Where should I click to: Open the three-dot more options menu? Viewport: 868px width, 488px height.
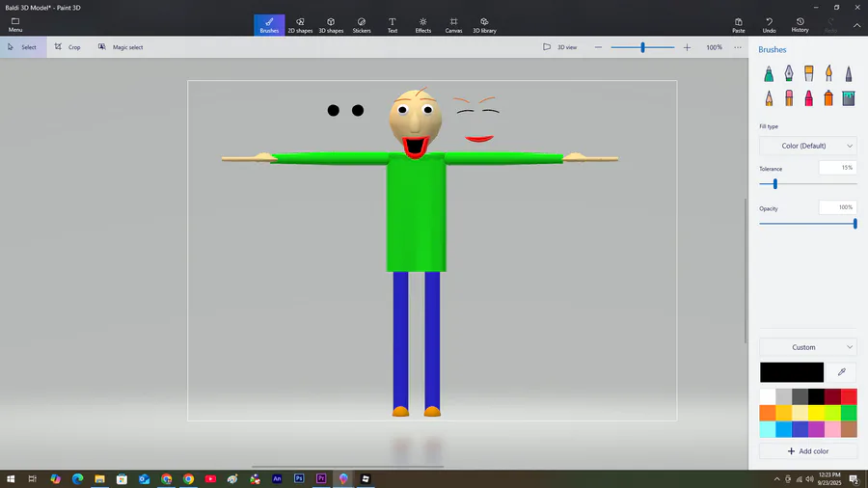[x=738, y=47]
